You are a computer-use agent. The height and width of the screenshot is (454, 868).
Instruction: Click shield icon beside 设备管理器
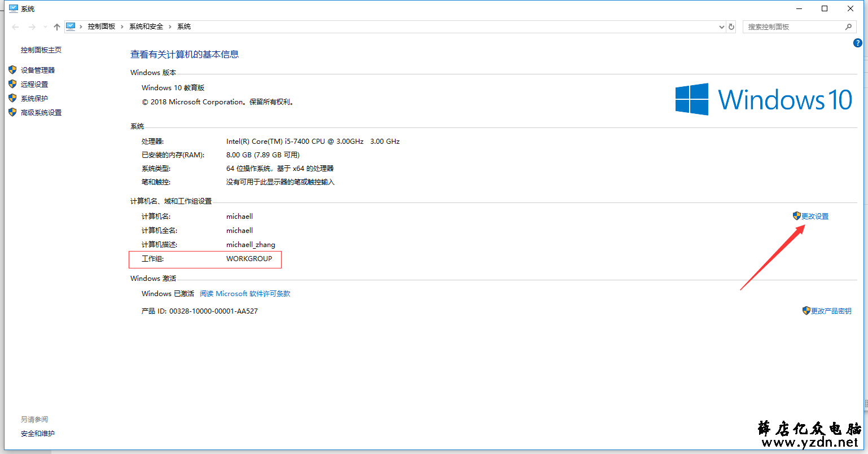pos(12,70)
